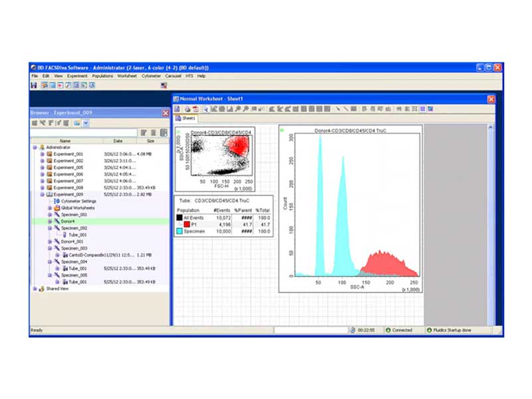Click the Cytometer Settings icon in tree
This screenshot has height=399, width=532.
(x=57, y=201)
